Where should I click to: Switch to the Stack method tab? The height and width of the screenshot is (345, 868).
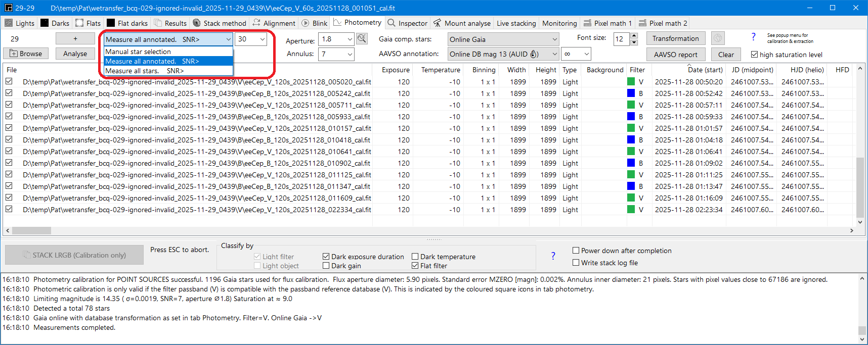[x=220, y=23]
